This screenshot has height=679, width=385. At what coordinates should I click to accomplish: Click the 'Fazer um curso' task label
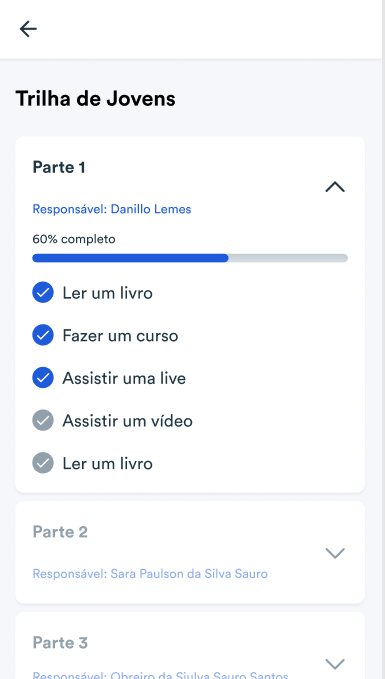point(120,336)
